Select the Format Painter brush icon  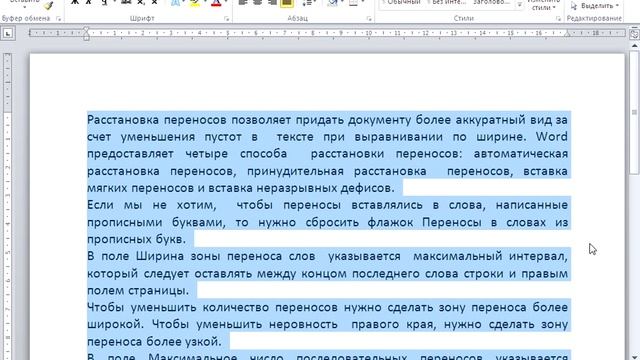click(49, 5)
